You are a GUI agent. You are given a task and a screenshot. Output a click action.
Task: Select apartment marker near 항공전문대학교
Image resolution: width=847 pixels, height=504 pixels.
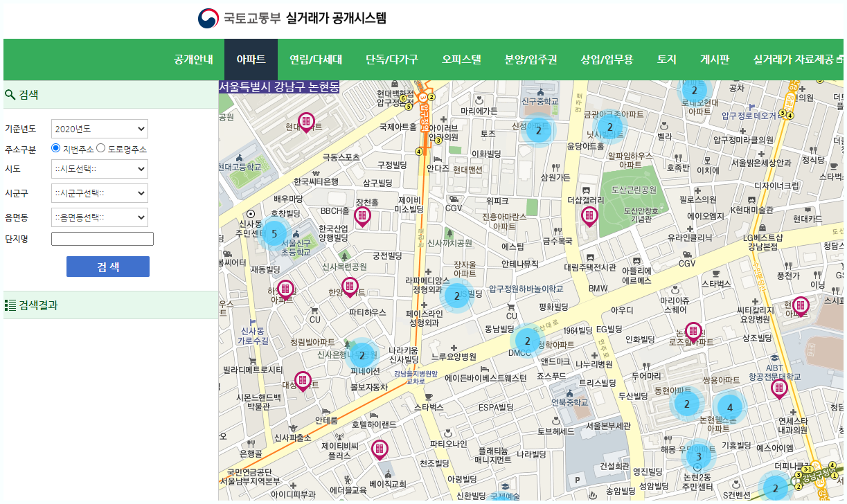tap(779, 389)
